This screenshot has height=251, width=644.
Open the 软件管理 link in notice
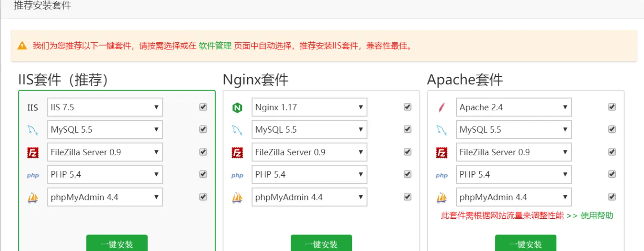pos(215,46)
